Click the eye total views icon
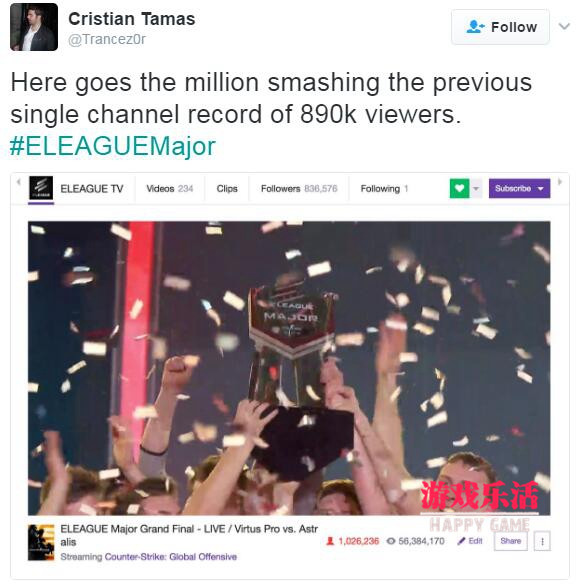This screenshot has width=582, height=586. click(x=391, y=541)
